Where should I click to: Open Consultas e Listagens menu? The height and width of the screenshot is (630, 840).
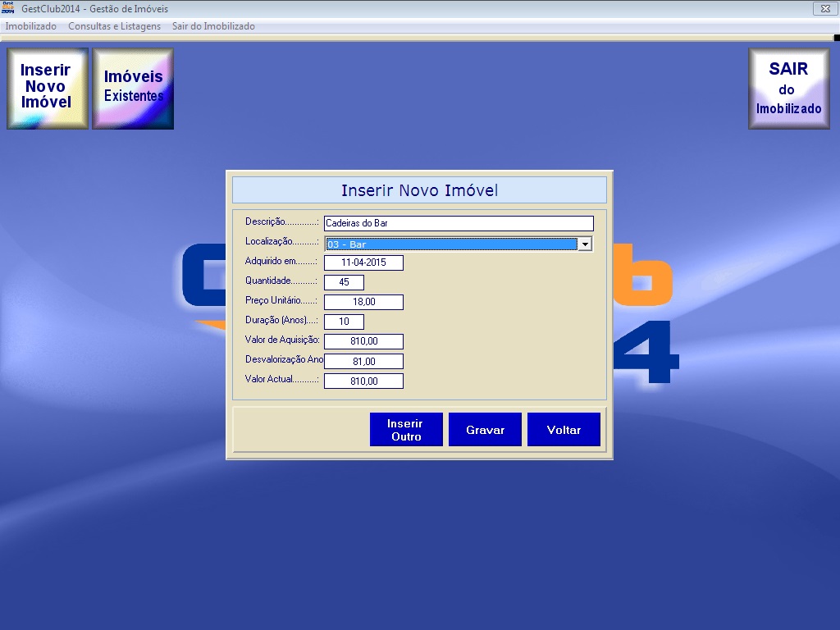[x=115, y=26]
